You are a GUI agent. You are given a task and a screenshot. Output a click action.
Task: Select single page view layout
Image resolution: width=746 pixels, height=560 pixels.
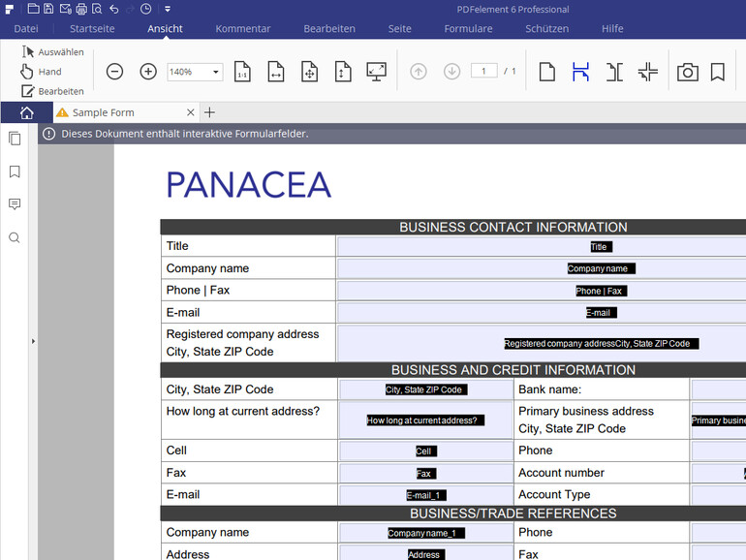click(547, 72)
